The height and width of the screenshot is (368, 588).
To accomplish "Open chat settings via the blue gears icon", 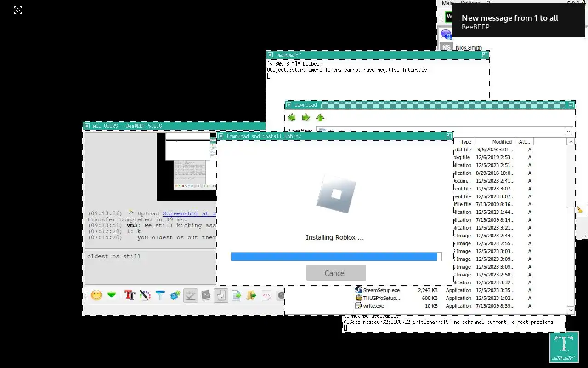I will (175, 295).
